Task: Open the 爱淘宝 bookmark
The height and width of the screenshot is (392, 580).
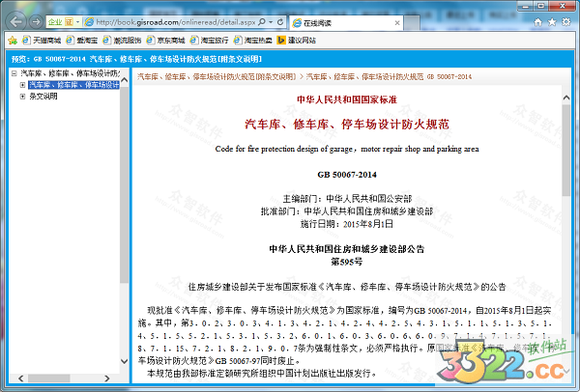Action: [82, 41]
